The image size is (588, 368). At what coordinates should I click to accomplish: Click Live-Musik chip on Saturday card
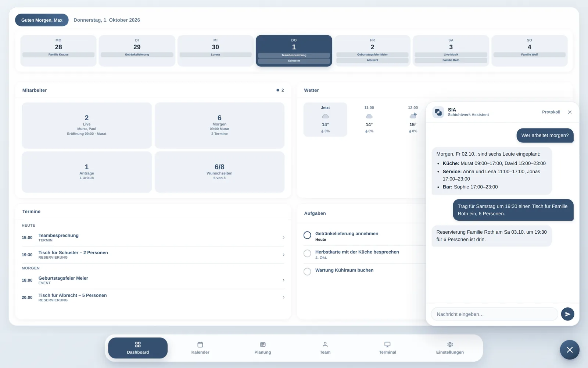pyautogui.click(x=451, y=54)
